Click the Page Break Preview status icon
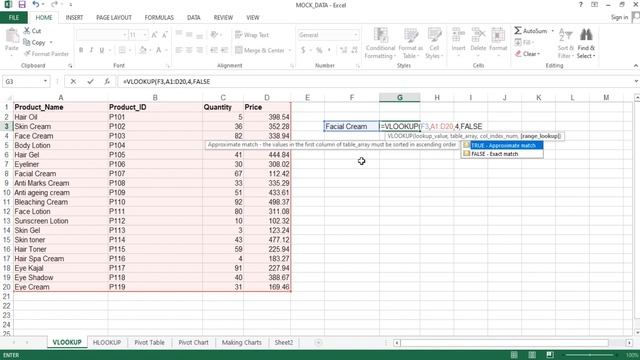Screen dimensions: 640x360 pos(550,355)
